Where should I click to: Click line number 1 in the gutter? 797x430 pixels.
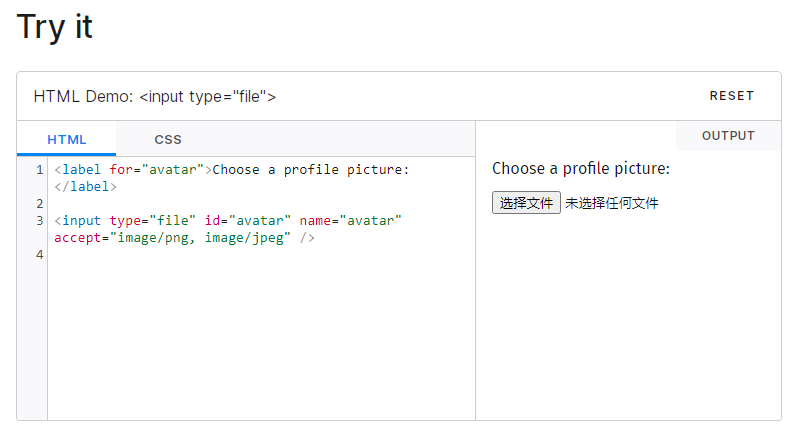[x=39, y=170]
